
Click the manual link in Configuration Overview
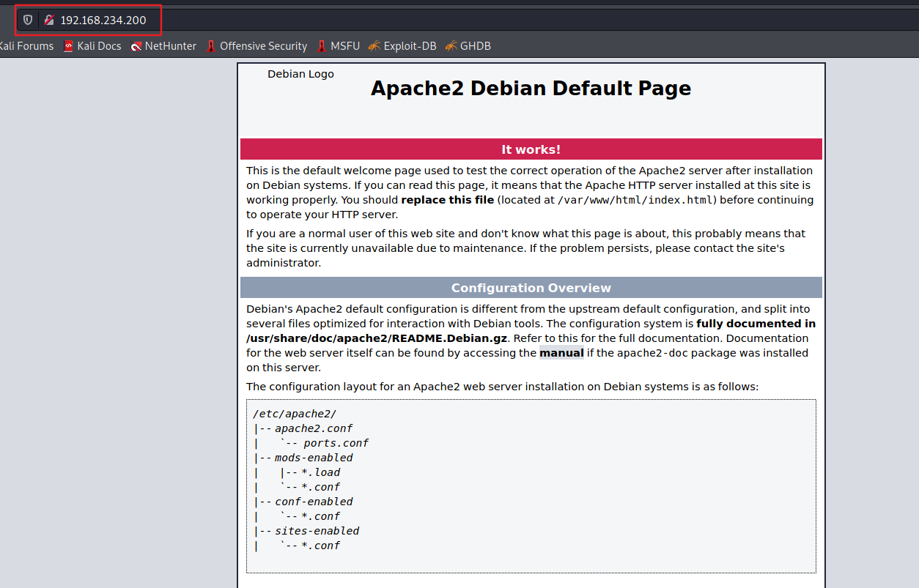tap(562, 353)
